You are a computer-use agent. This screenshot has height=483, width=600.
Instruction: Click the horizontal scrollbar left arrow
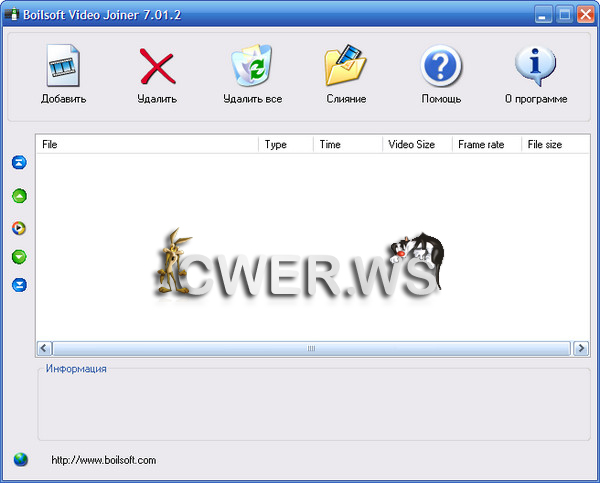[x=44, y=348]
